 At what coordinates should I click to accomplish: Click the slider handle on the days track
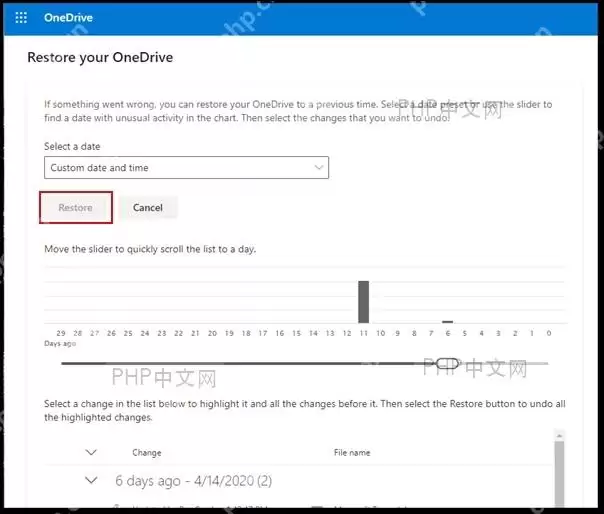click(448, 363)
